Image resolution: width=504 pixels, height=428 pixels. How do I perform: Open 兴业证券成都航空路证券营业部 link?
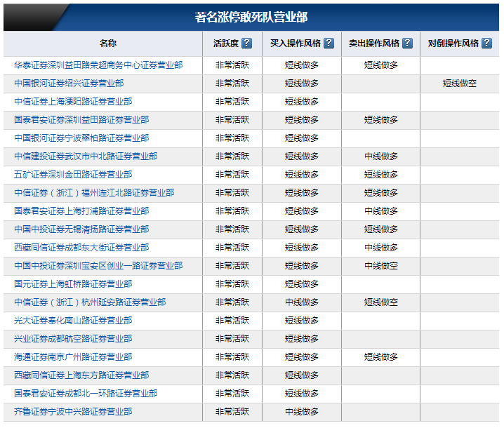pyautogui.click(x=73, y=339)
